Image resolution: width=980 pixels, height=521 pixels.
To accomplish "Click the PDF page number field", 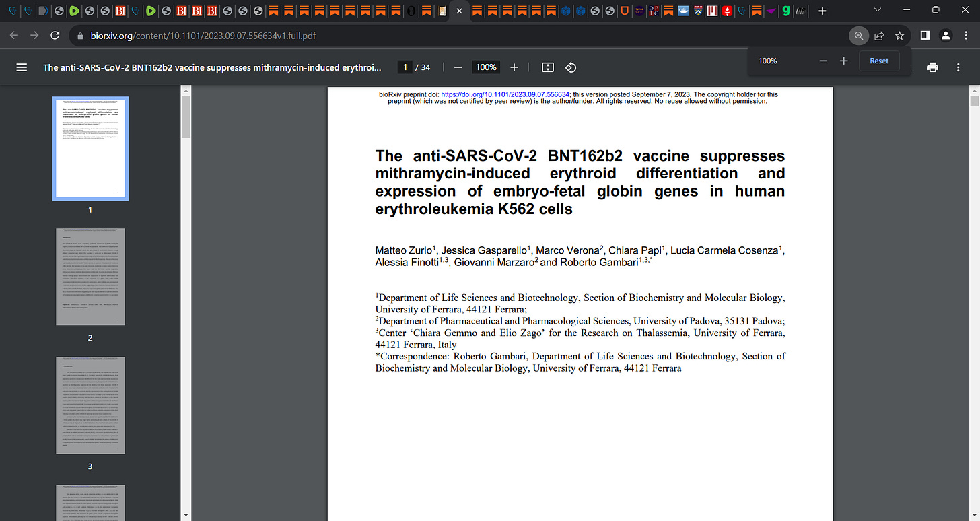I will 405,67.
